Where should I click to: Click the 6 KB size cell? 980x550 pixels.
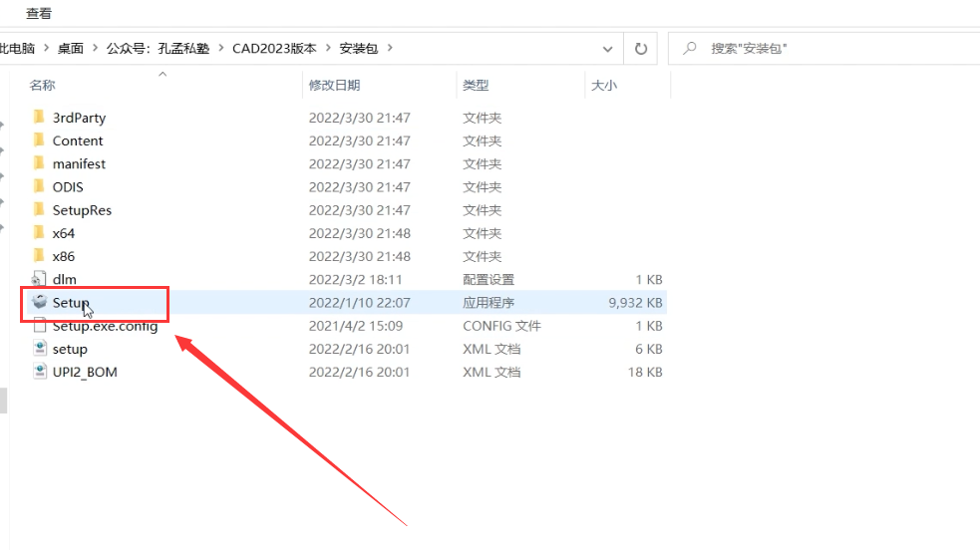pos(649,349)
